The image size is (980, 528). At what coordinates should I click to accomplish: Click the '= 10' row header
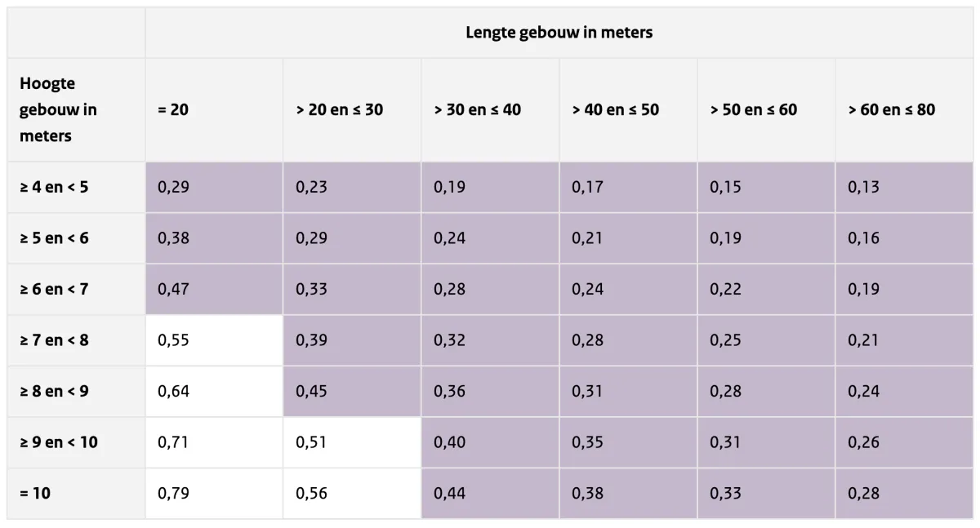coord(35,493)
